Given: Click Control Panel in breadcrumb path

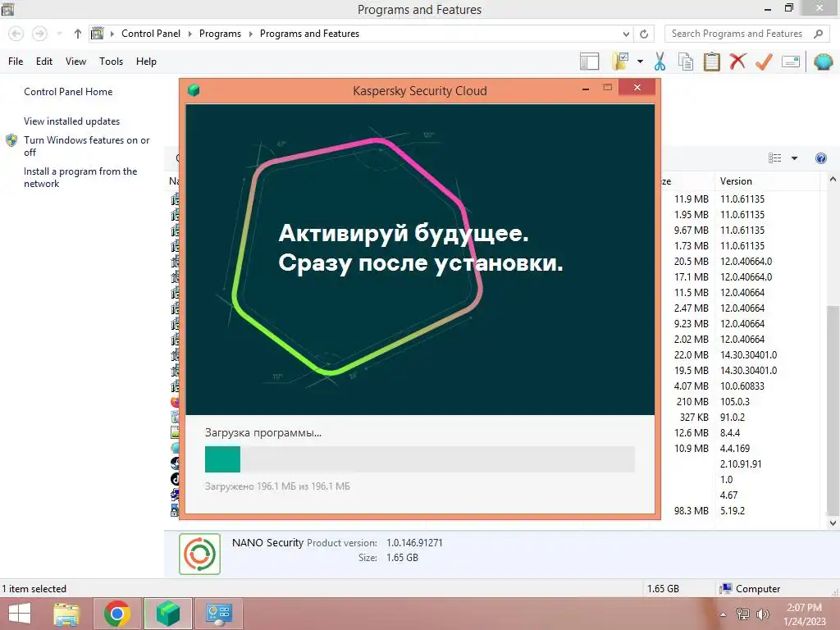Looking at the screenshot, I should pos(151,34).
